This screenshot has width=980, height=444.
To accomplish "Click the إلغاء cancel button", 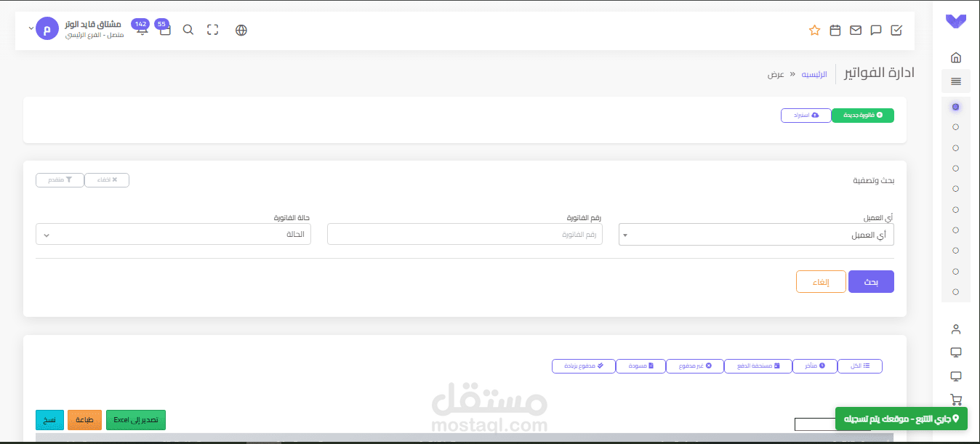I will [821, 282].
